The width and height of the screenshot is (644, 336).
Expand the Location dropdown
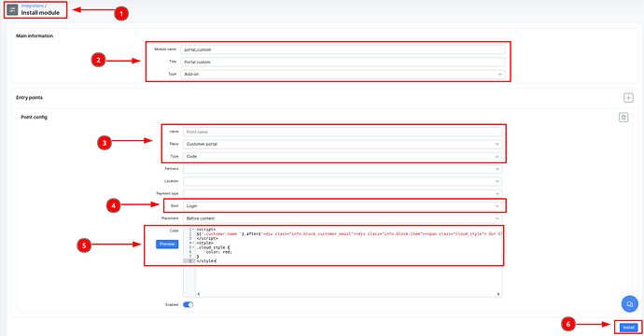[x=343, y=181]
